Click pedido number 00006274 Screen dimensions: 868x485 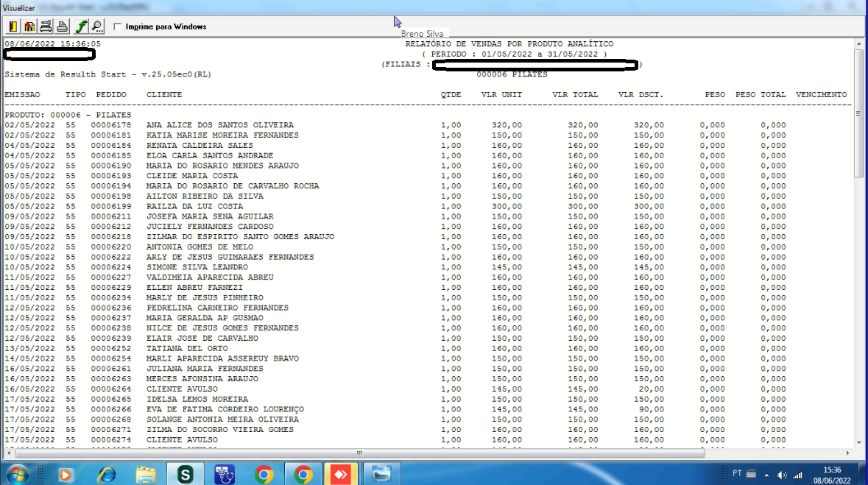click(x=111, y=440)
